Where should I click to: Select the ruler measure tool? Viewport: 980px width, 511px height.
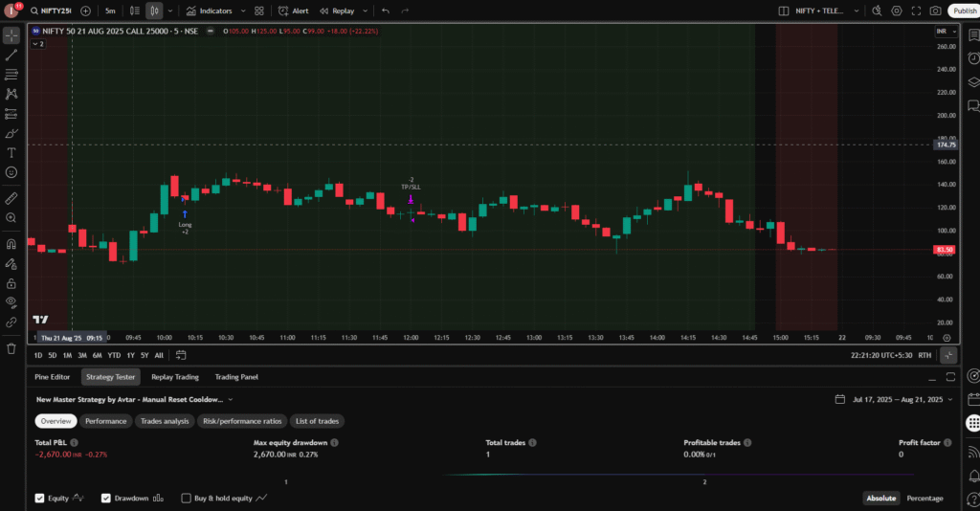click(x=11, y=199)
